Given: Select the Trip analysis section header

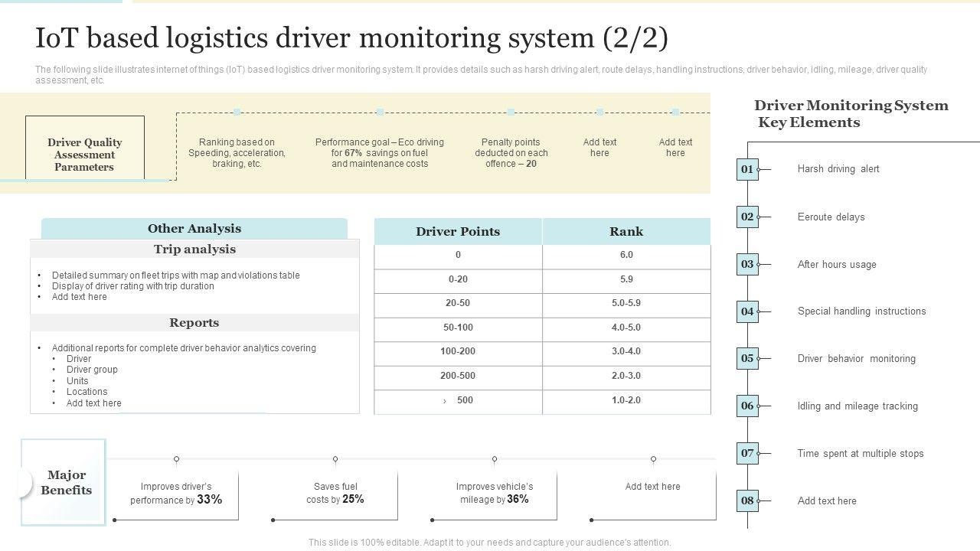Looking at the screenshot, I should 194,249.
